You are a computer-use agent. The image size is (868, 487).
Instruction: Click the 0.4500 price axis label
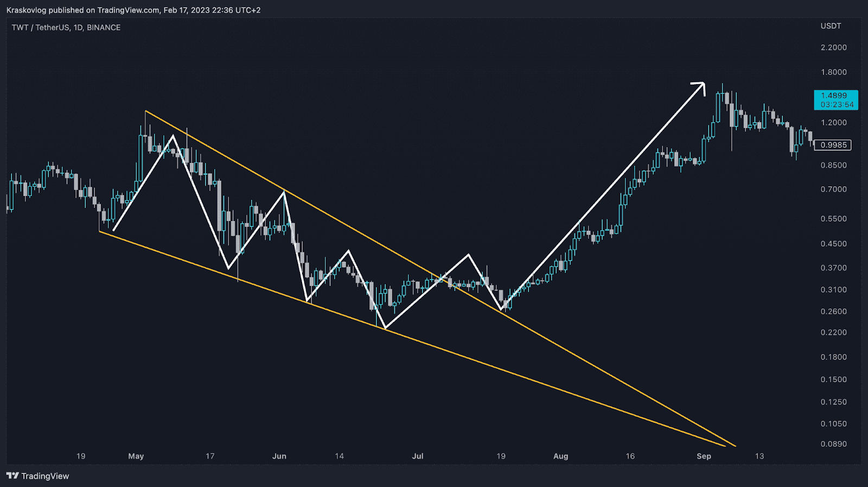click(834, 244)
